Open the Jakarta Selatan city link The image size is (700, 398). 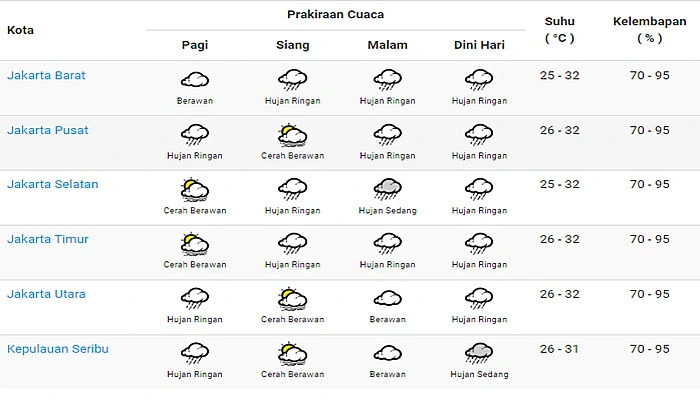53,184
